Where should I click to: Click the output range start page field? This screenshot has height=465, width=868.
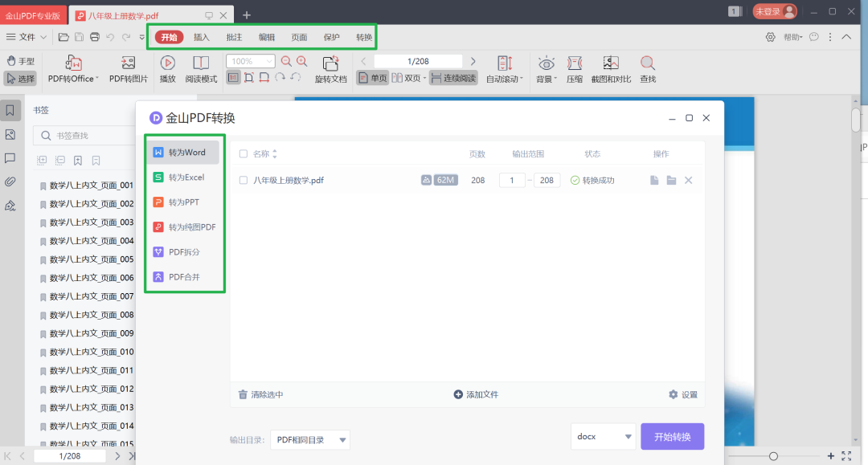pos(511,180)
